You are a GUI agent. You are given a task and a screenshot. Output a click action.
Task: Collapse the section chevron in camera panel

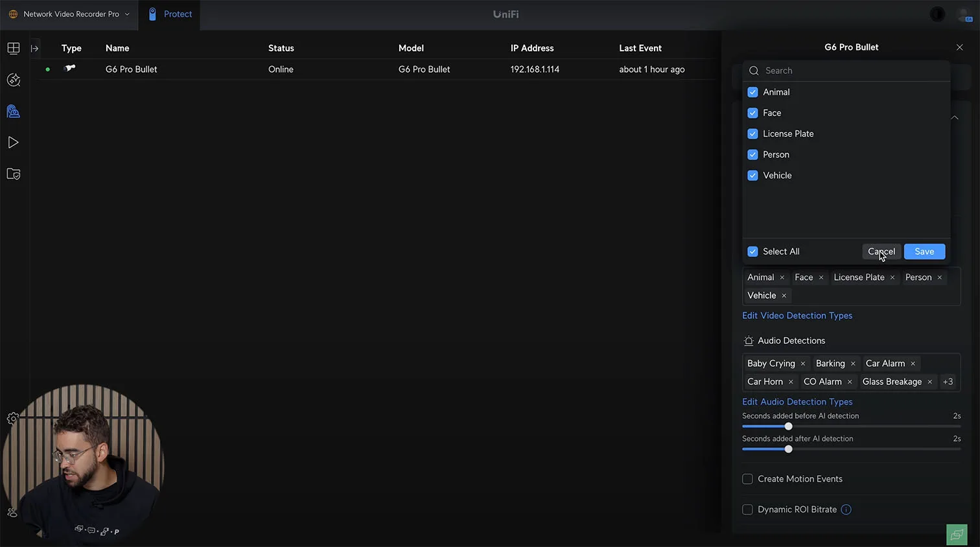pos(955,118)
